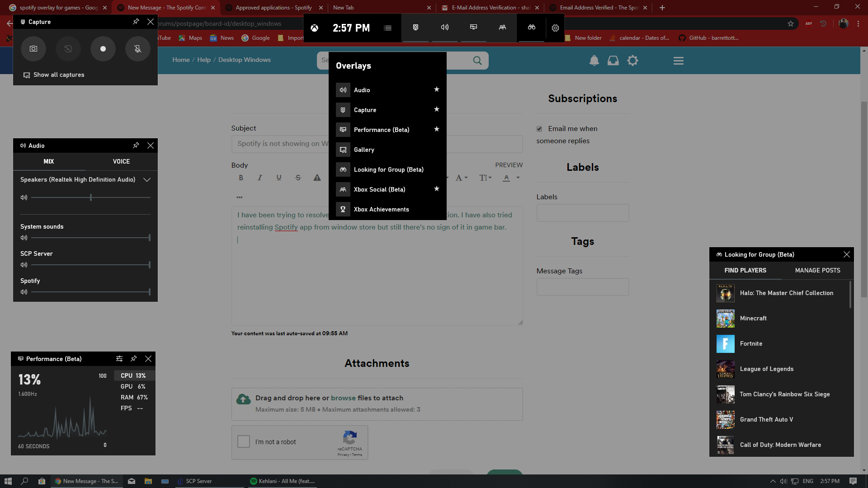868x488 pixels.
Task: Start recording with the Capture widget record button
Action: (x=103, y=49)
